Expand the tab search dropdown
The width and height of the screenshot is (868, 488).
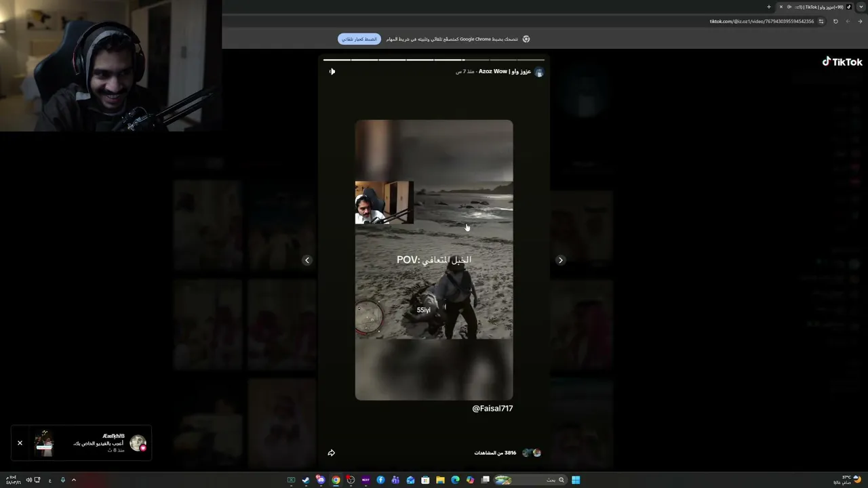pyautogui.click(x=861, y=7)
